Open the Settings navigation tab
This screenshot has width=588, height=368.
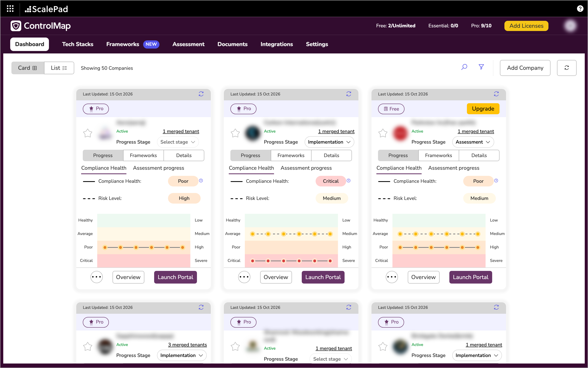pos(317,44)
